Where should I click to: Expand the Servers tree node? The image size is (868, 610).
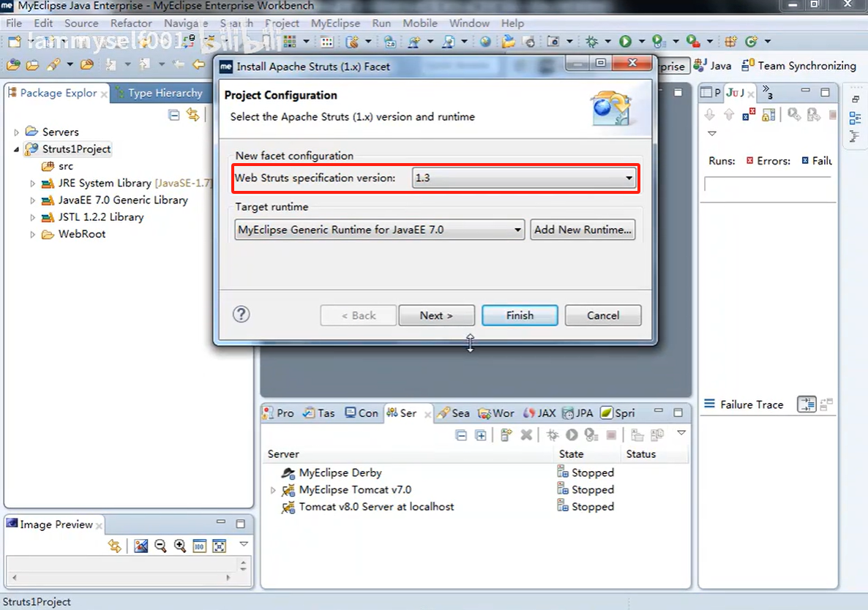[x=16, y=132]
